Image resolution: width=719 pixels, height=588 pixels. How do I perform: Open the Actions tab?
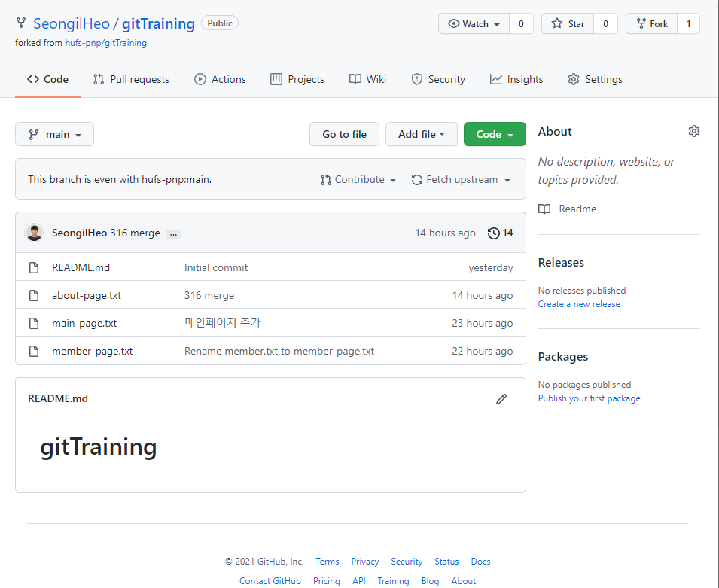click(x=220, y=79)
